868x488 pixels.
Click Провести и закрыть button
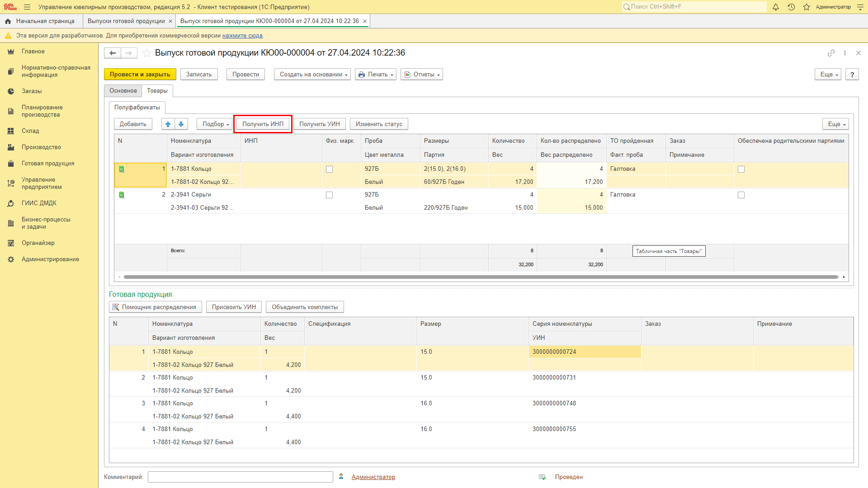pyautogui.click(x=140, y=75)
